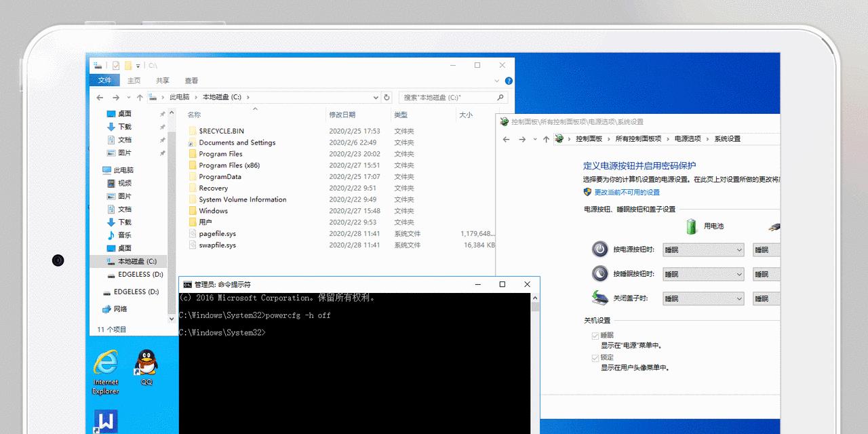Select the "System Volume Information" folder name
The width and height of the screenshot is (868, 434).
[x=242, y=199]
